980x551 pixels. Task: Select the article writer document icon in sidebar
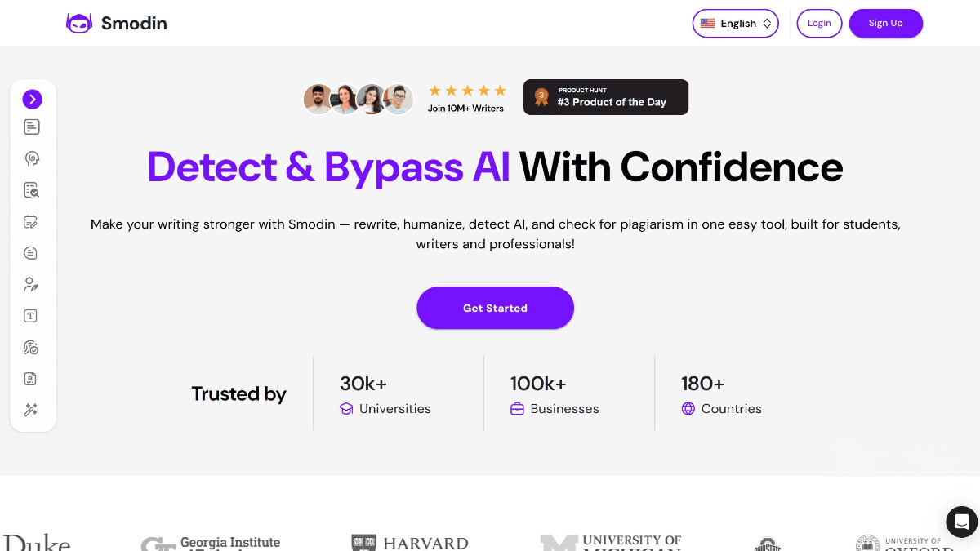coord(31,127)
